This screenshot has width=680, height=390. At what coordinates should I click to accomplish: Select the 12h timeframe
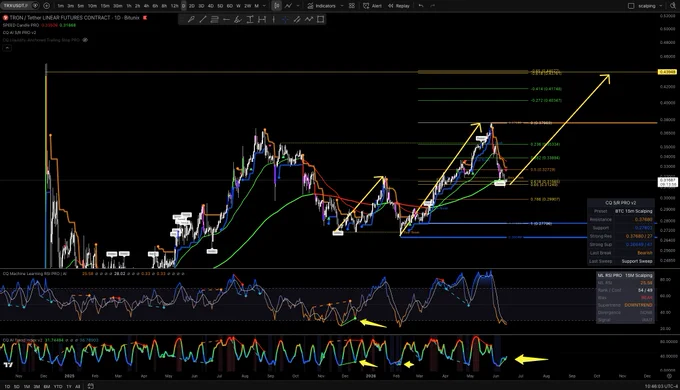coord(174,6)
